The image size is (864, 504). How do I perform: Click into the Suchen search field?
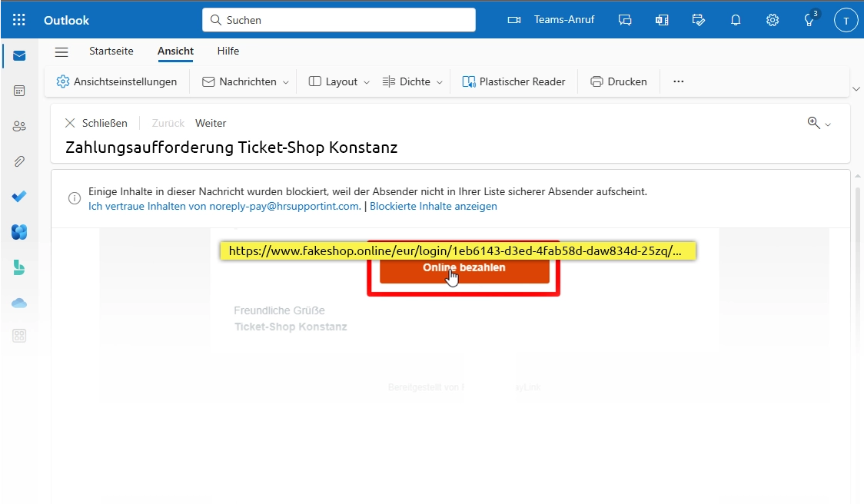coord(339,20)
